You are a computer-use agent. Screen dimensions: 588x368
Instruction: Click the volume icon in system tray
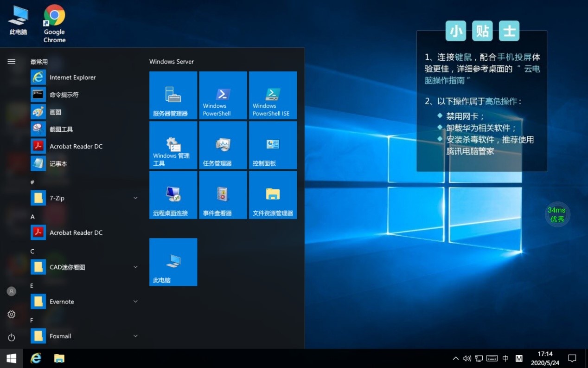pyautogui.click(x=467, y=358)
